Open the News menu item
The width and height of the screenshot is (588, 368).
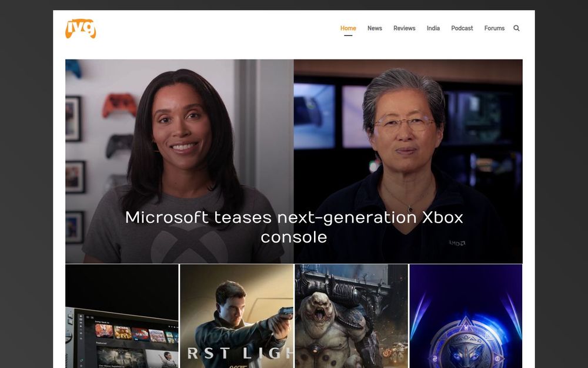375,28
